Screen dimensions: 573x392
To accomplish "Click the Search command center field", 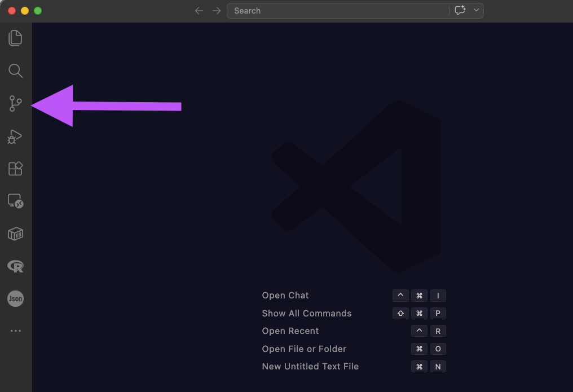I will [338, 11].
